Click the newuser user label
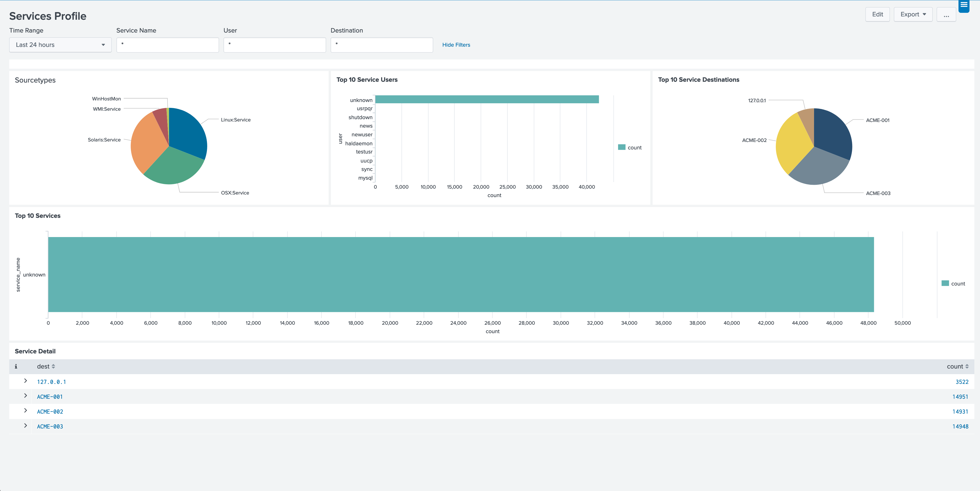 [x=362, y=135]
